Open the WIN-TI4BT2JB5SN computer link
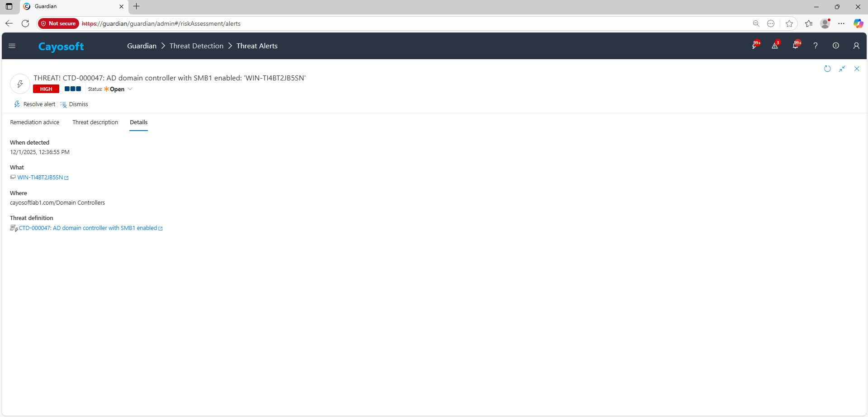868x417 pixels. pyautogui.click(x=40, y=178)
